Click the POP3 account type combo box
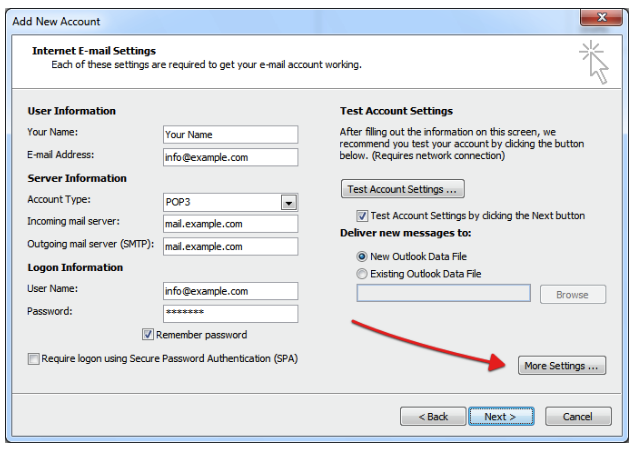Viewport: 639px width, 452px height. 230,203
